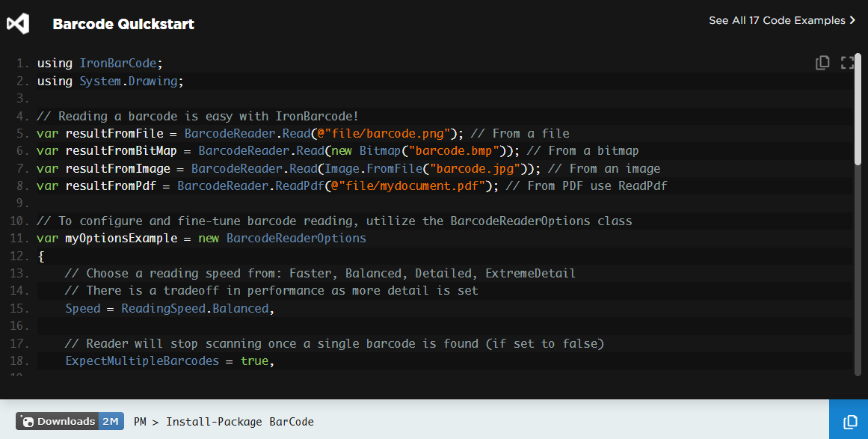This screenshot has height=439, width=868.
Task: Copy the install command with blue button
Action: pyautogui.click(x=849, y=420)
